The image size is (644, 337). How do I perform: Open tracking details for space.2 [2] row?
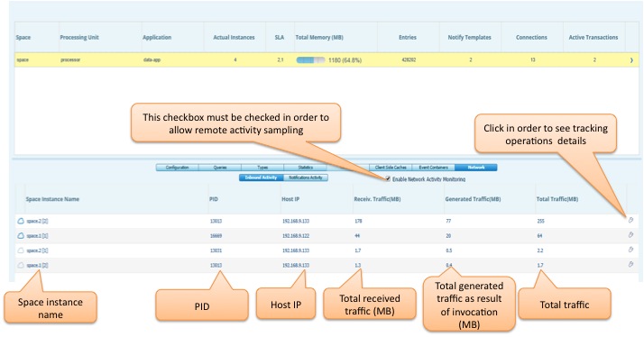pyautogui.click(x=630, y=221)
